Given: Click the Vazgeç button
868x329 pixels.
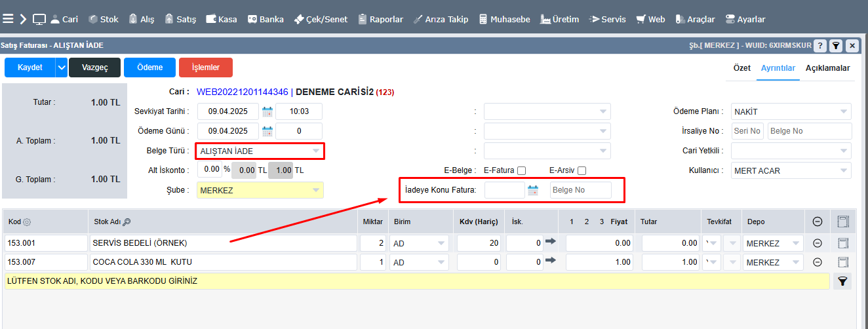Looking at the screenshot, I should click(94, 68).
